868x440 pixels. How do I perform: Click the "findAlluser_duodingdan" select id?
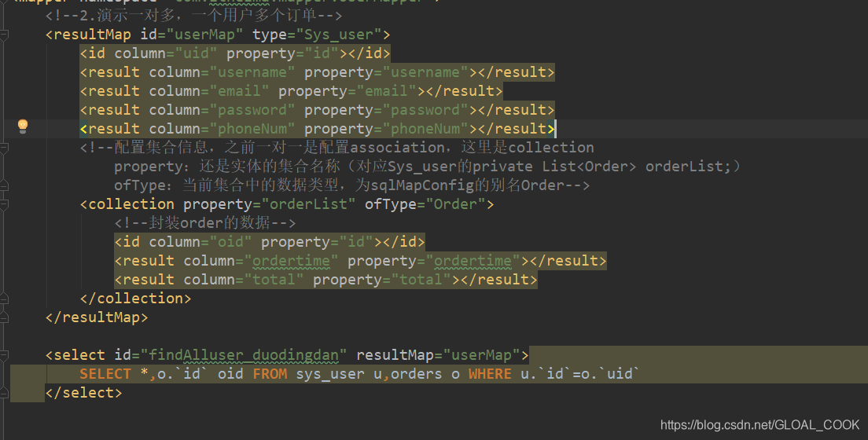click(244, 355)
